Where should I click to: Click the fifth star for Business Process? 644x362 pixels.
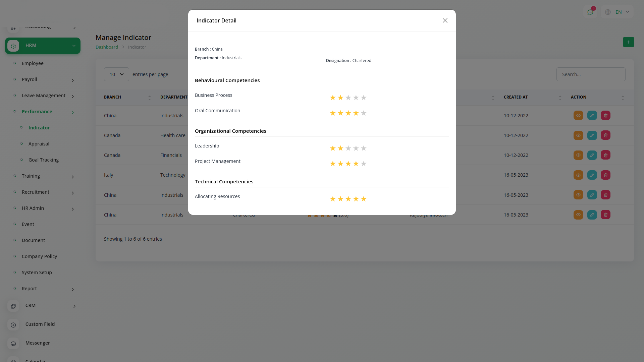364,98
